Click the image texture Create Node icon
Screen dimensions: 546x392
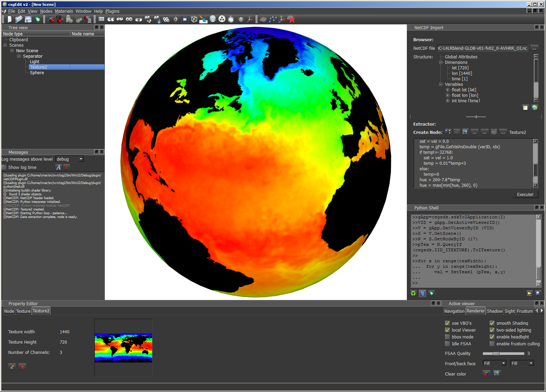click(x=465, y=132)
